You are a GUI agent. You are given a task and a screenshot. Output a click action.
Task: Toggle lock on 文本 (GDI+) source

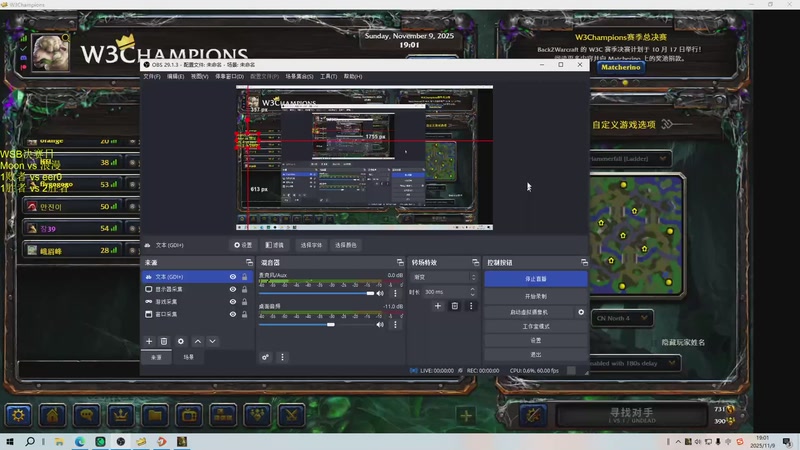pyautogui.click(x=244, y=277)
